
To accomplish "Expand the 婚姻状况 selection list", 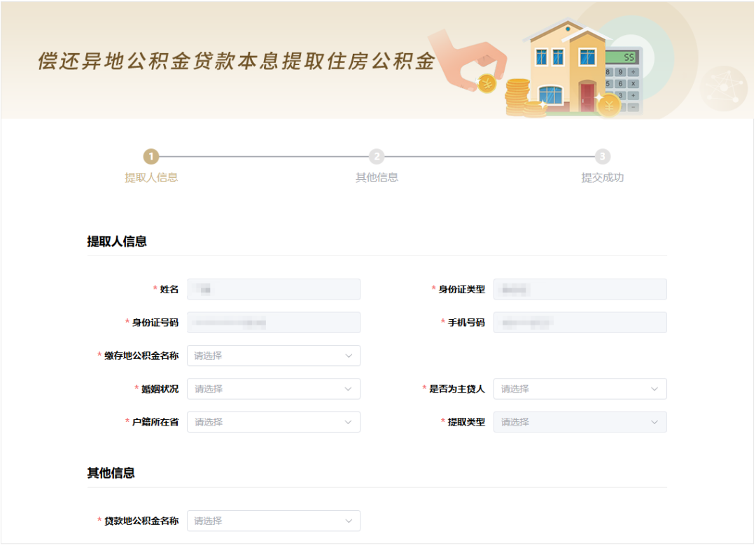I will tap(273, 388).
